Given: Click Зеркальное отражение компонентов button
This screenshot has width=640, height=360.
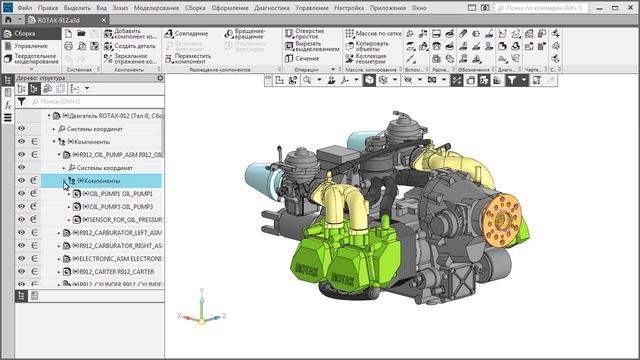Looking at the screenshot, I should (x=131, y=58).
